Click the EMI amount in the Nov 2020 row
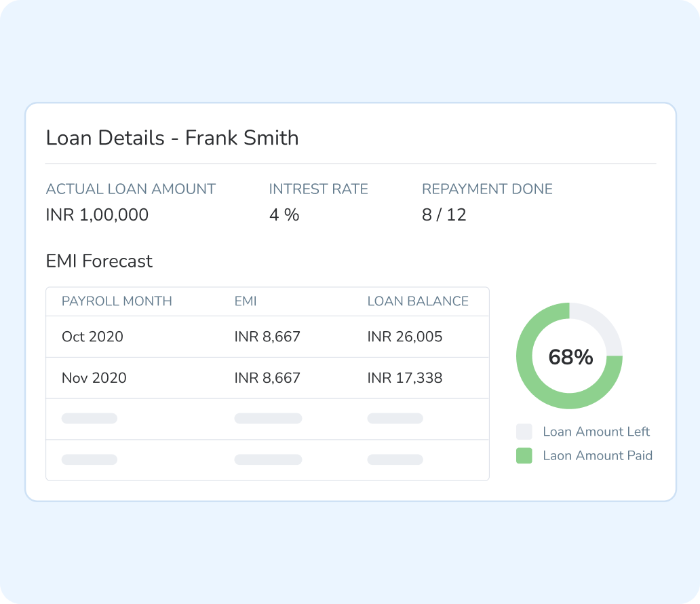Viewport: 700px width, 604px height. [x=267, y=378]
